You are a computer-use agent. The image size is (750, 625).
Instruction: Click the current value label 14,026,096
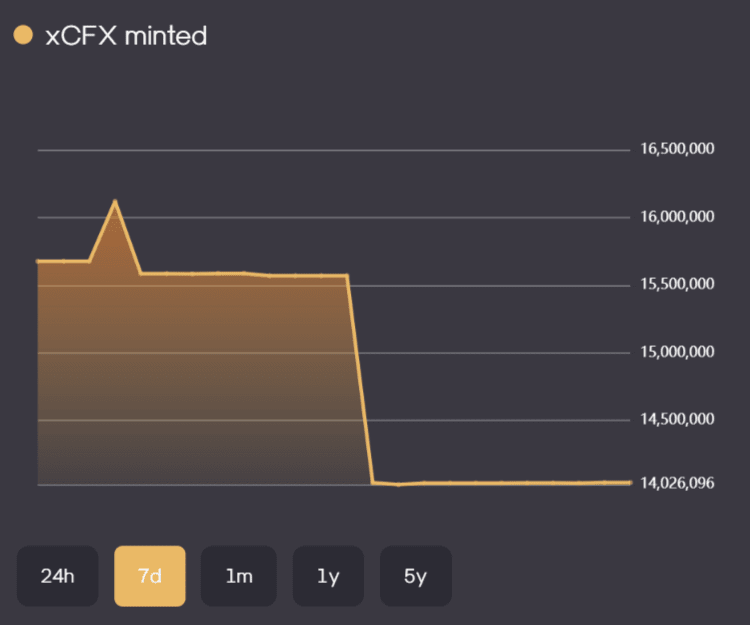pos(677,484)
